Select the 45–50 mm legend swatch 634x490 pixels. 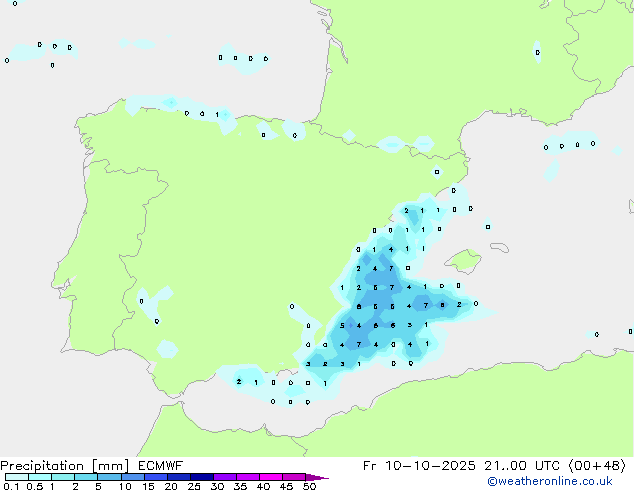pyautogui.click(x=294, y=477)
